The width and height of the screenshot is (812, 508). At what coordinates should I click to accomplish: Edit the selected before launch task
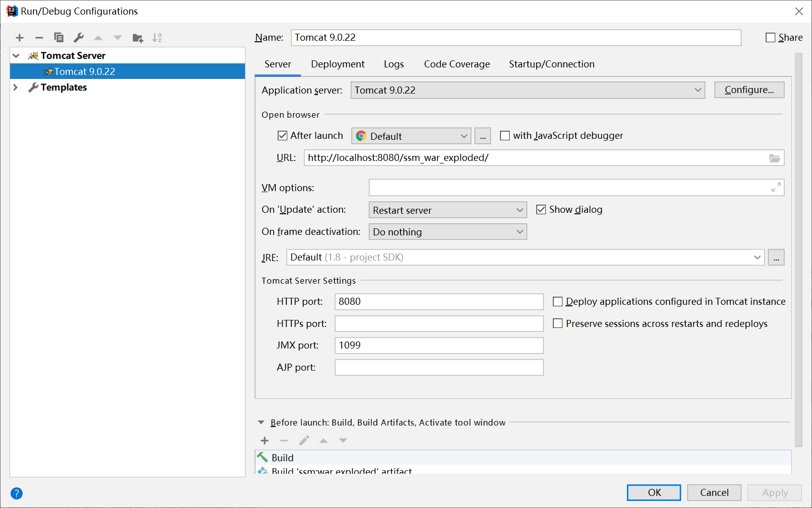pos(304,441)
